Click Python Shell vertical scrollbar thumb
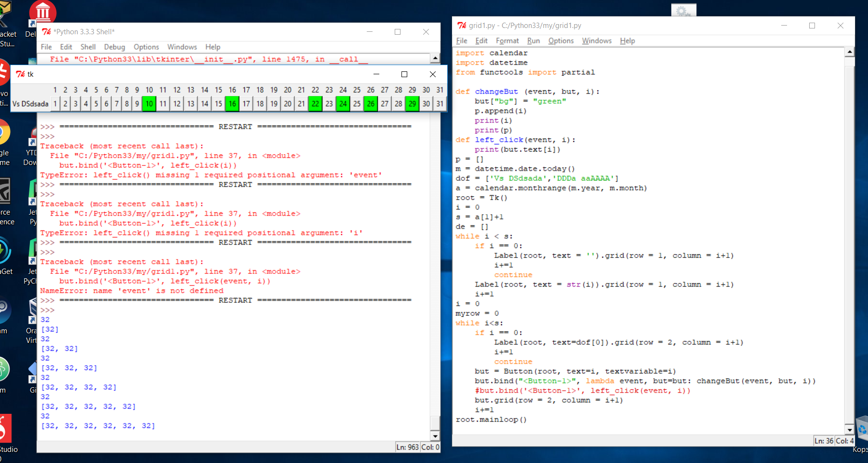868x463 pixels. pos(435,423)
